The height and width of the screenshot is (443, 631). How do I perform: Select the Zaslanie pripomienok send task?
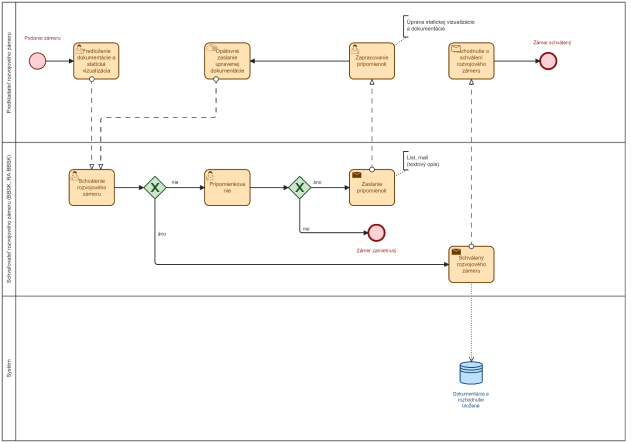(372, 188)
